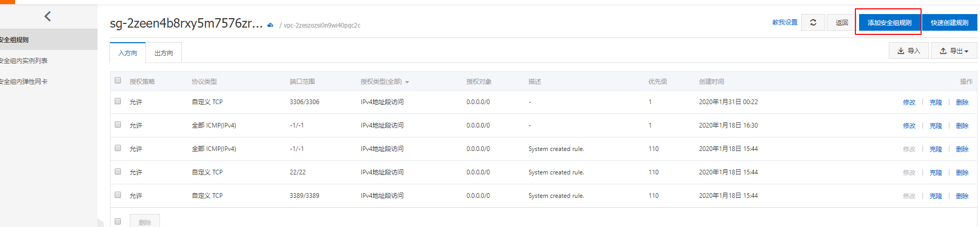Image resolution: width=980 pixels, height=227 pixels.
Task: Switch to the 入方向 tab
Action: [x=128, y=53]
